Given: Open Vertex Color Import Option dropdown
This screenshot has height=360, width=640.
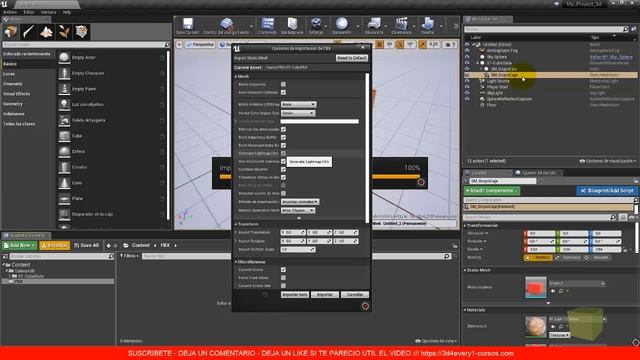Looking at the screenshot, I should click(x=298, y=113).
